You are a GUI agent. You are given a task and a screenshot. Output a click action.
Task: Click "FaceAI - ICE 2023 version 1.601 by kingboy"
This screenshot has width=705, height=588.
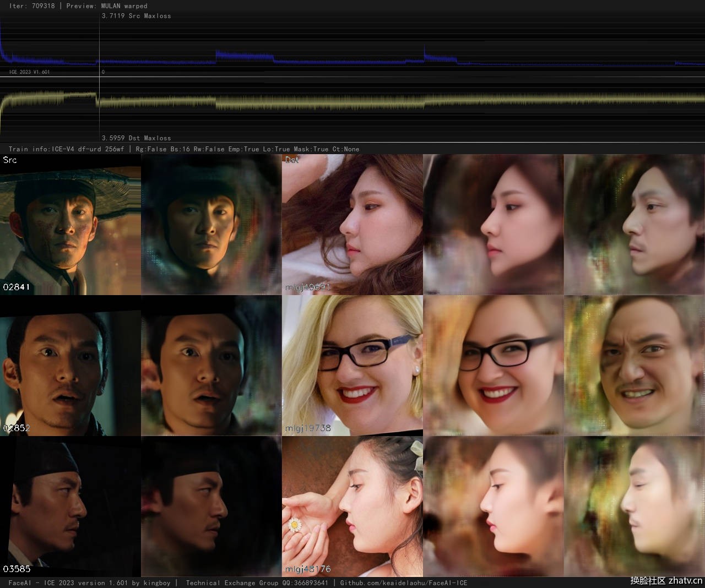[x=90, y=583]
